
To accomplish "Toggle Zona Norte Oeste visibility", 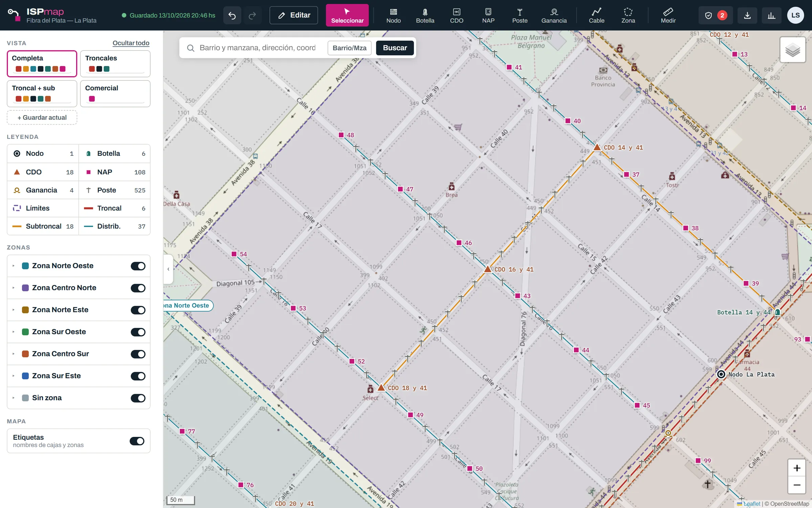I will tap(138, 266).
